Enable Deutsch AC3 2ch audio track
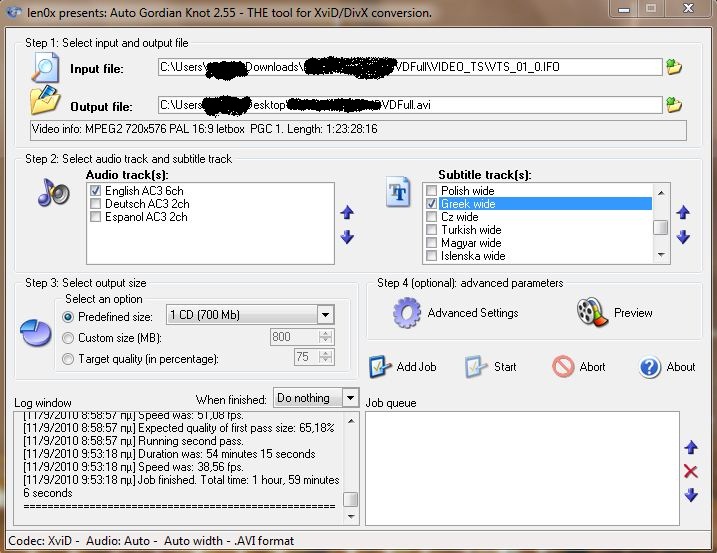 coord(95,203)
